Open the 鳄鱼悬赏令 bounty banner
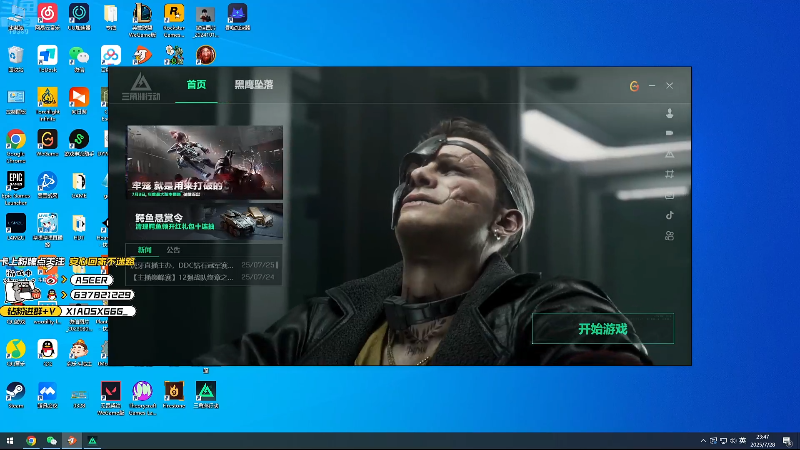The width and height of the screenshot is (800, 450). (205, 221)
